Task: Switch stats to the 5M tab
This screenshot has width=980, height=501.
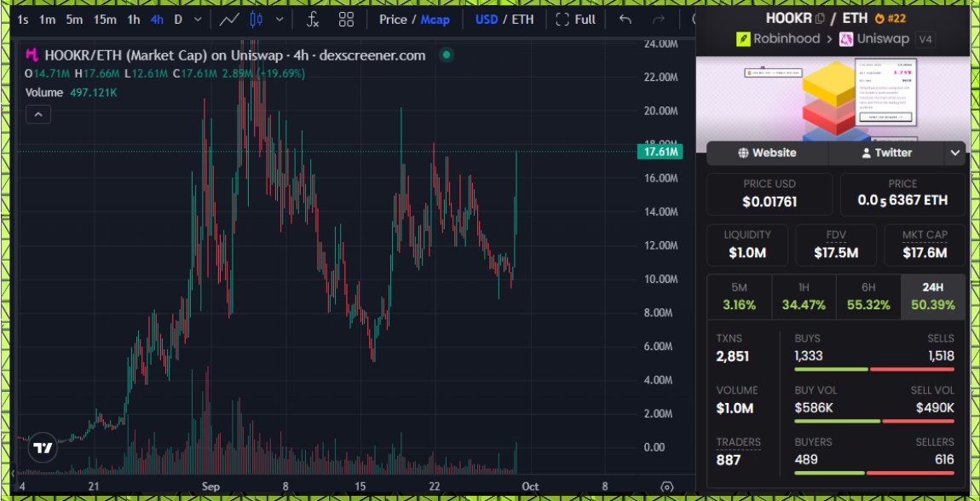Action: (x=740, y=297)
